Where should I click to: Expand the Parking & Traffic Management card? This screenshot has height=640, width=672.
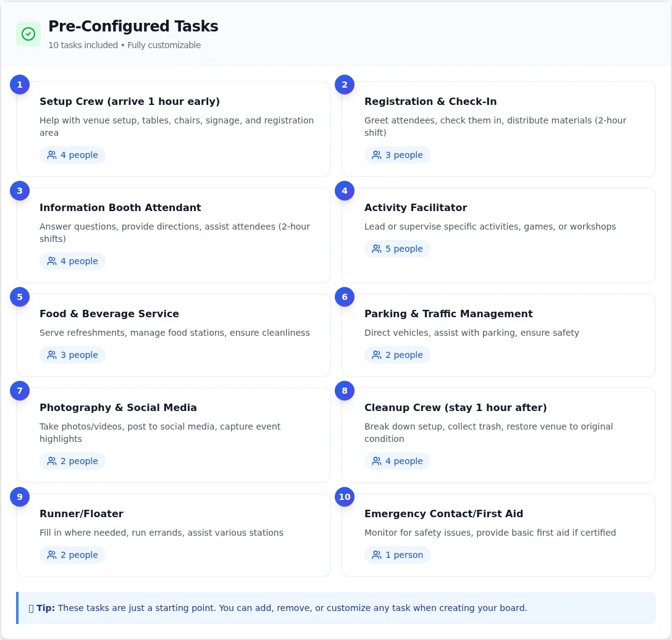[498, 335]
